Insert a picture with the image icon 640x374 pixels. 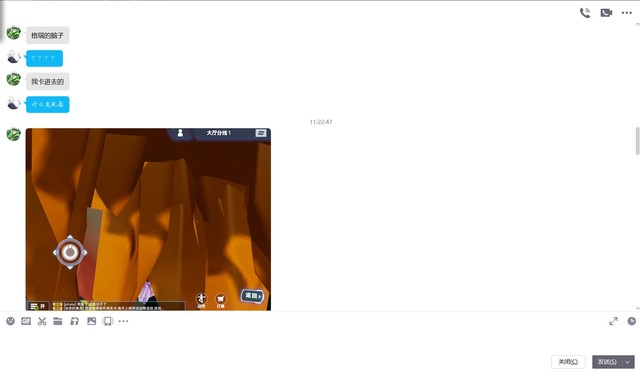[91, 321]
